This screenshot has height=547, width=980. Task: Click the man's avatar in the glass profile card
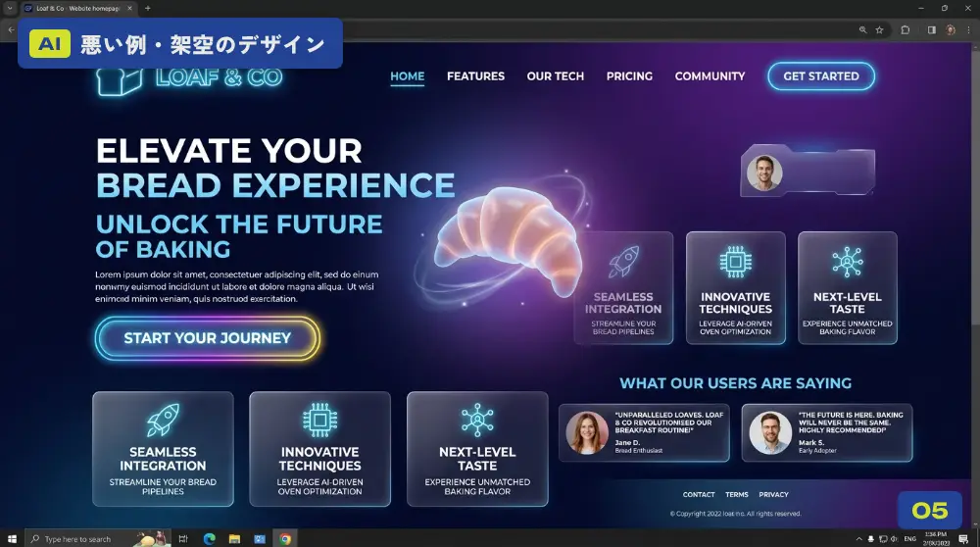point(763,173)
